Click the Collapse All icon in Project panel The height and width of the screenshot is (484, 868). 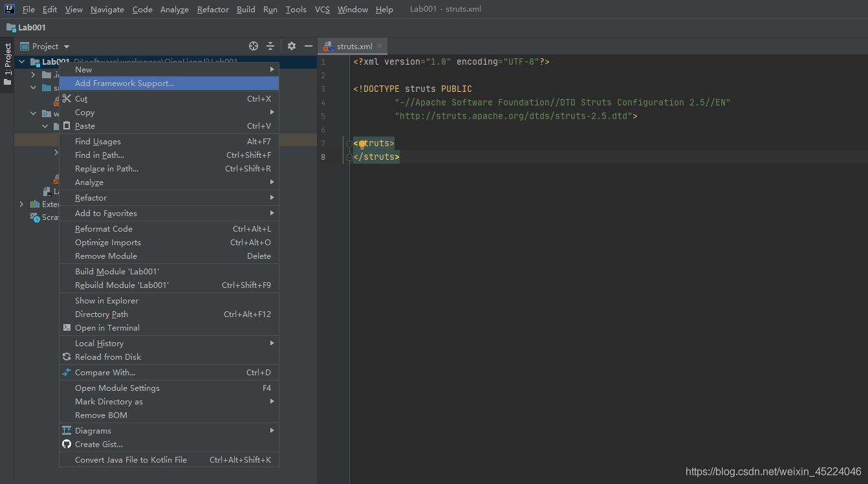(x=270, y=46)
